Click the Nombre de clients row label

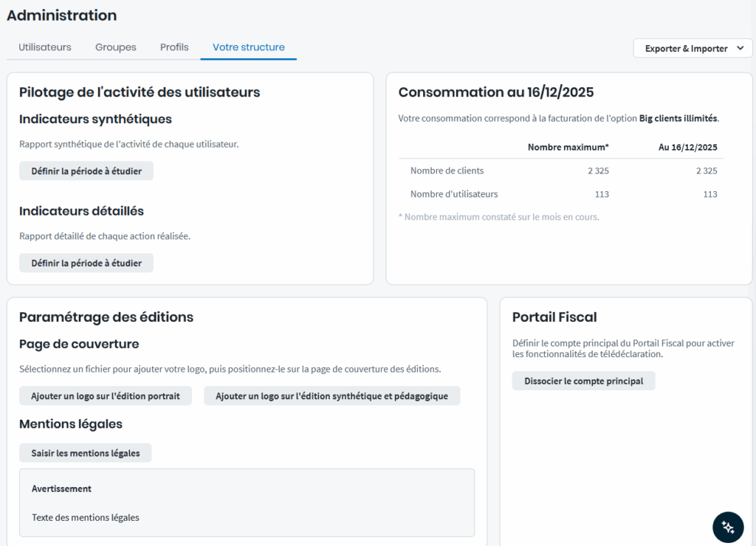coord(447,170)
